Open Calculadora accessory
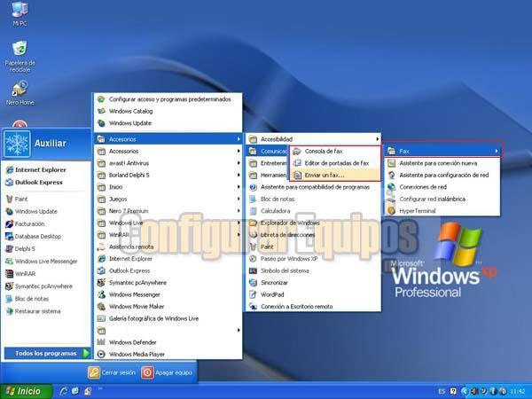The image size is (532, 399). click(313, 211)
